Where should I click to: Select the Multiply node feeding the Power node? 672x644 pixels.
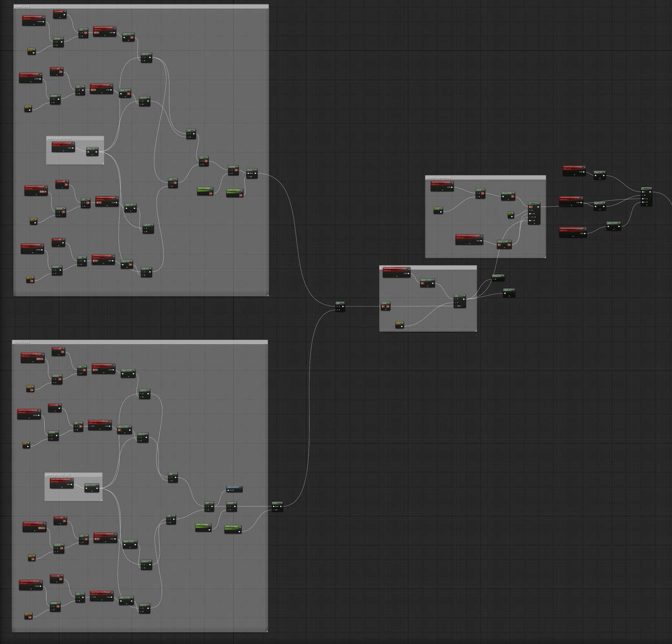point(233,170)
